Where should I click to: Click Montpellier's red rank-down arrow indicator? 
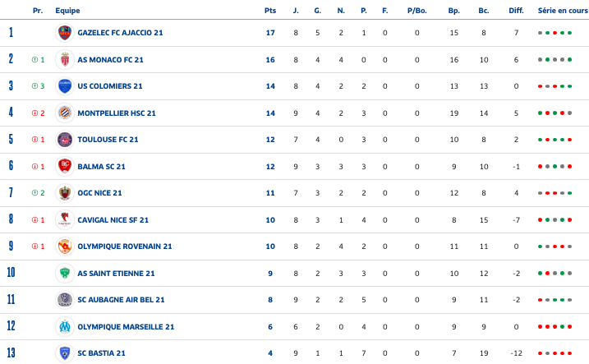tap(35, 113)
